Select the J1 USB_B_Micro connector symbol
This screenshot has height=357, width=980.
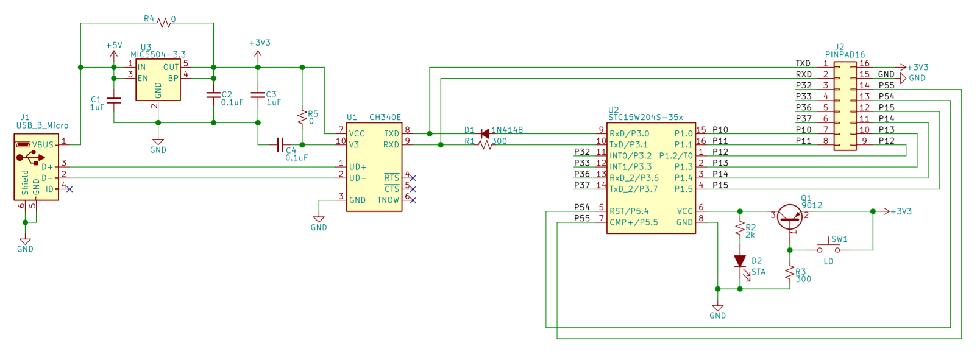point(37,167)
